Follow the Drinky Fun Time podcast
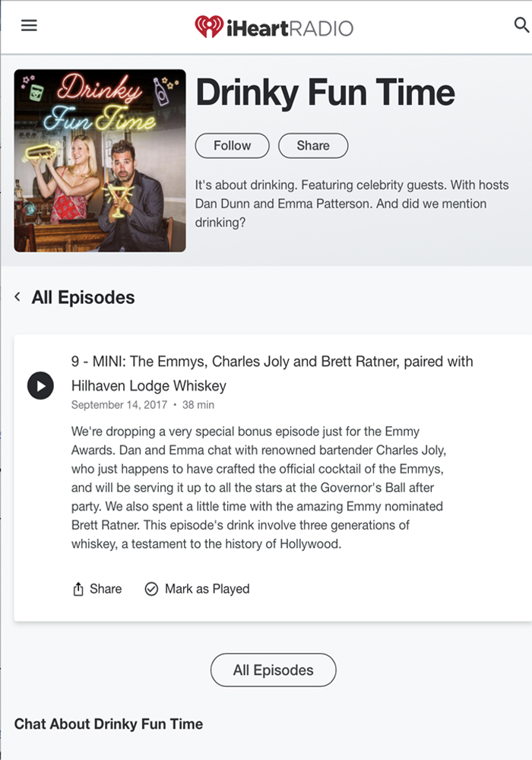The height and width of the screenshot is (760, 532). [x=232, y=146]
